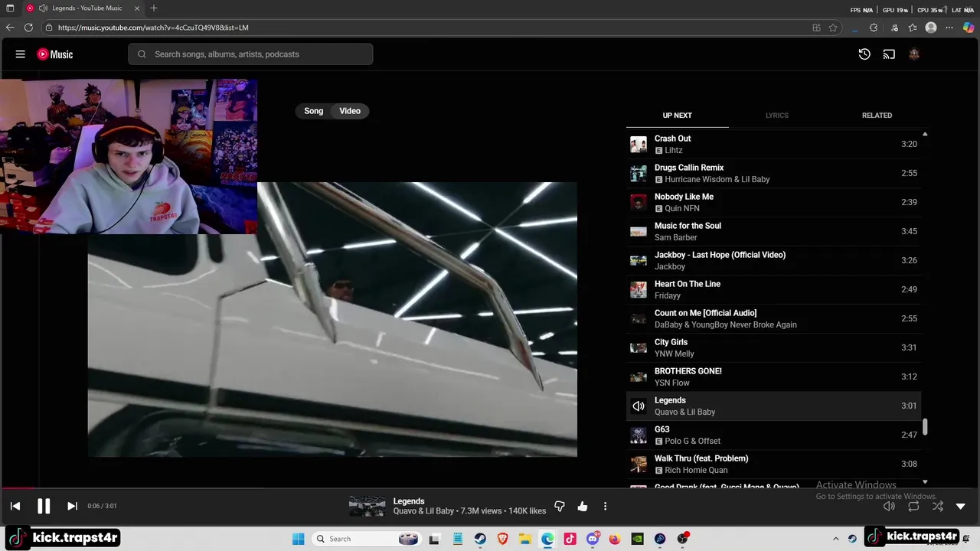This screenshot has height=551, width=980.
Task: Go to YouTube Music home logo
Action: (55, 54)
